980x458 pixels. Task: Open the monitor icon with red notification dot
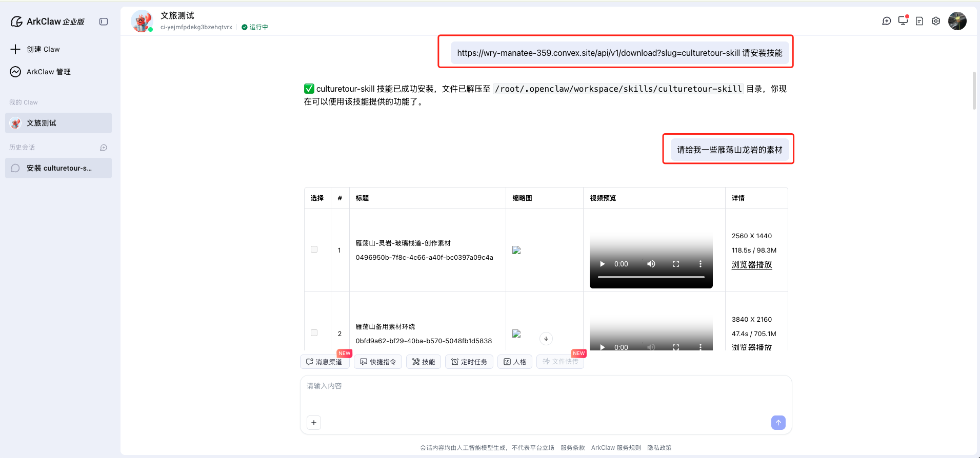[x=903, y=20]
